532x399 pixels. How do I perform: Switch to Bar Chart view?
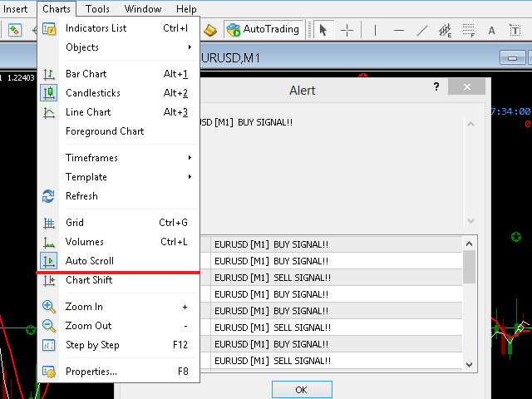click(118, 74)
